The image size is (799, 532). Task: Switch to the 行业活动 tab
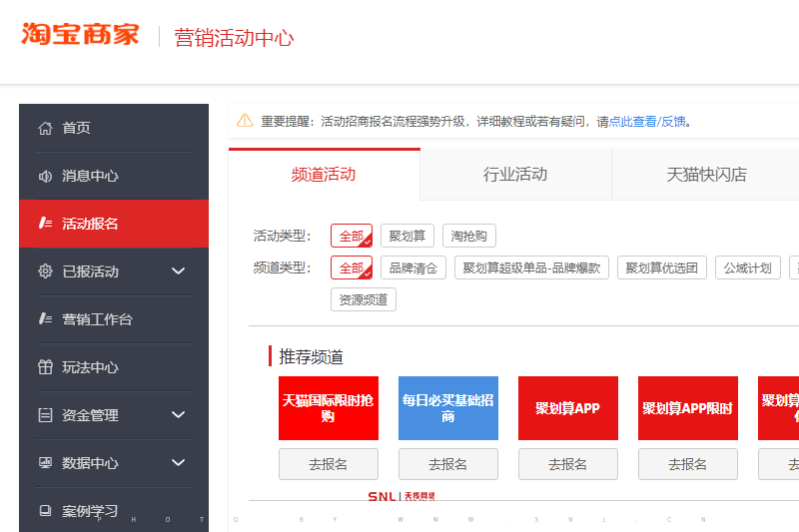click(x=515, y=175)
